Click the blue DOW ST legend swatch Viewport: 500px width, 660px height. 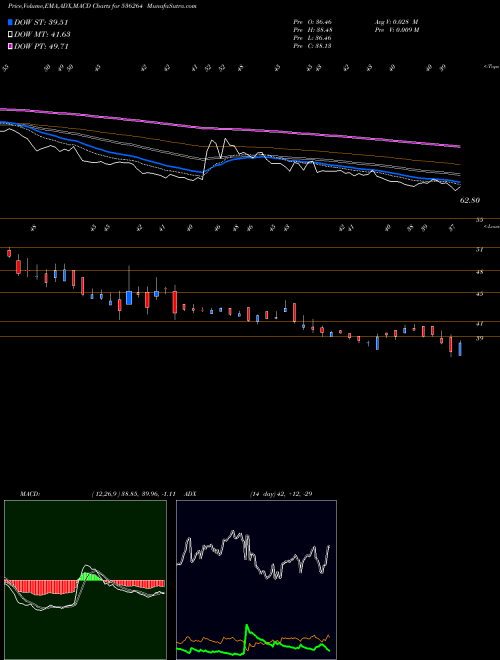tap(11, 23)
